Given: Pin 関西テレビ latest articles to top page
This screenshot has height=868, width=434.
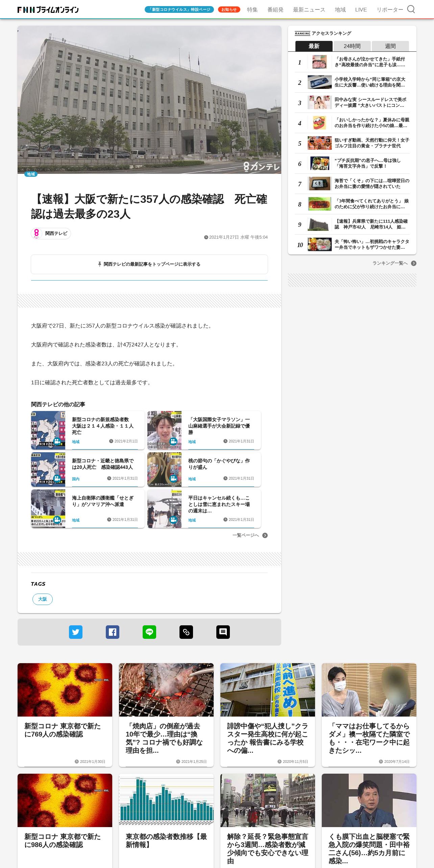Looking at the screenshot, I should click(149, 264).
